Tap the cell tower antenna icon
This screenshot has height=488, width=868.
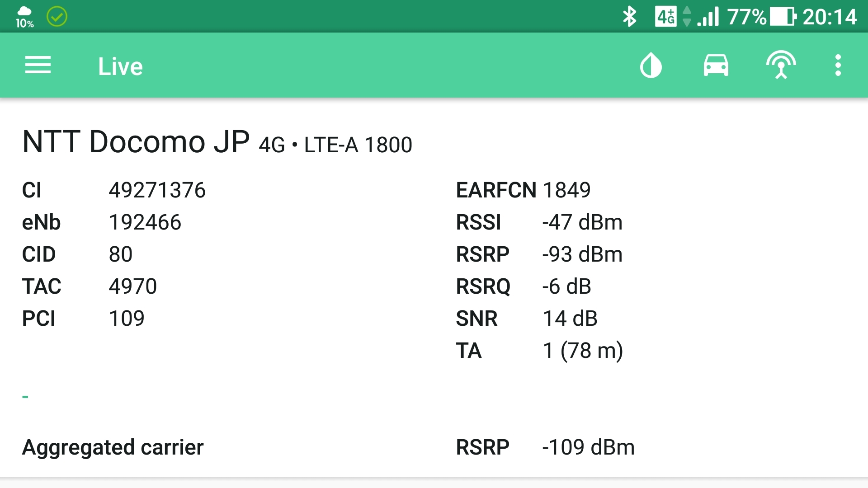tap(781, 66)
